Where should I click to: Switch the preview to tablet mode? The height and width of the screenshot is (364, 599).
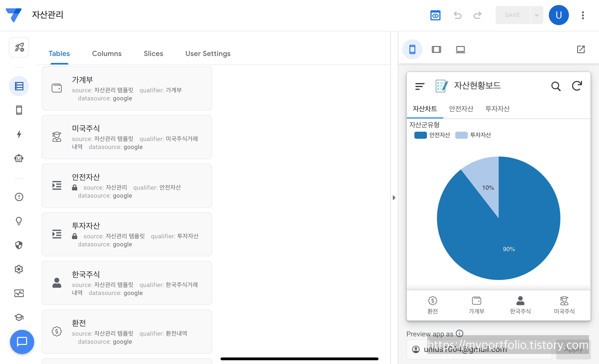coord(436,49)
